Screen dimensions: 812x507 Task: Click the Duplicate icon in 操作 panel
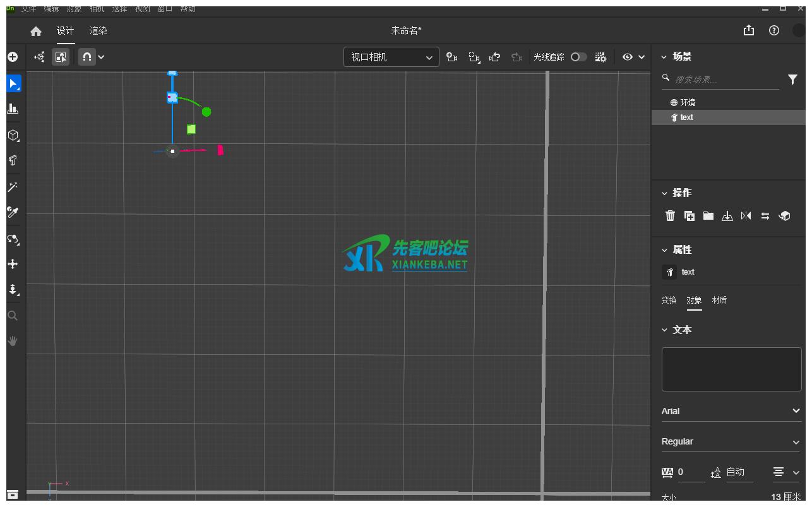point(690,216)
